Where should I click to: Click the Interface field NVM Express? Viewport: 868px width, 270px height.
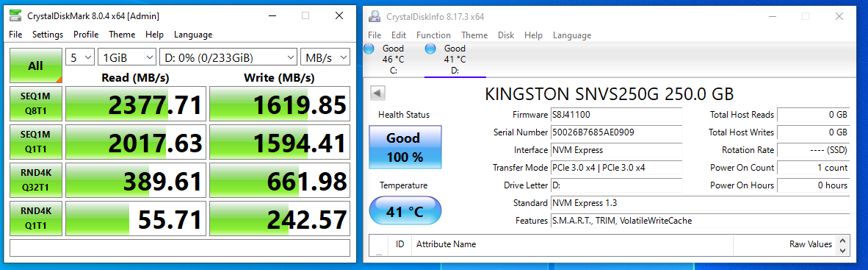[x=616, y=149]
